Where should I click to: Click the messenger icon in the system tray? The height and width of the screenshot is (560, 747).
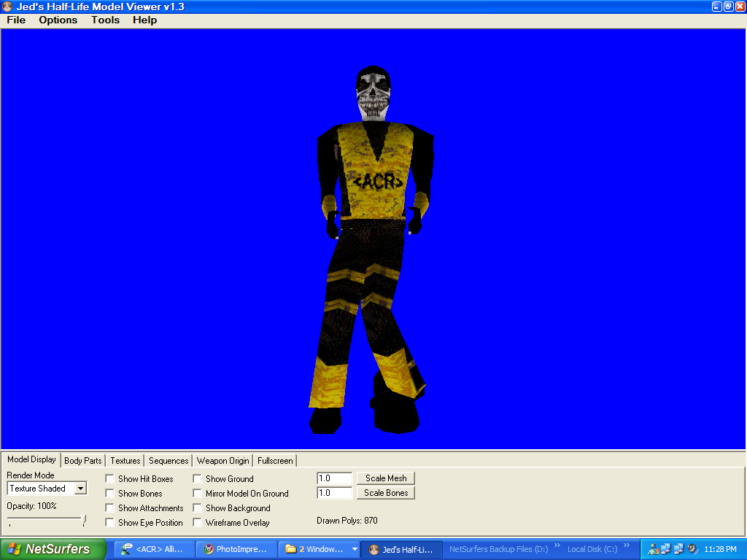pos(653,549)
